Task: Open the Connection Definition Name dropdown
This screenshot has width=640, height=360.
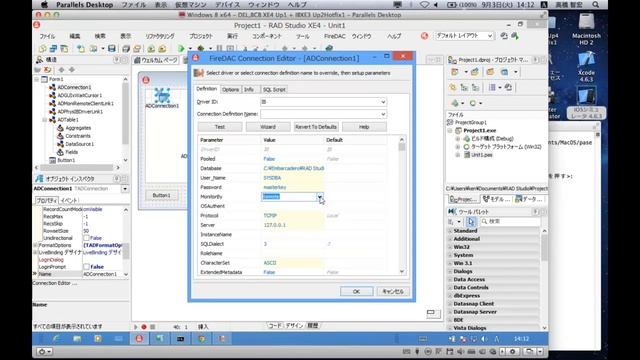Action: [x=383, y=114]
